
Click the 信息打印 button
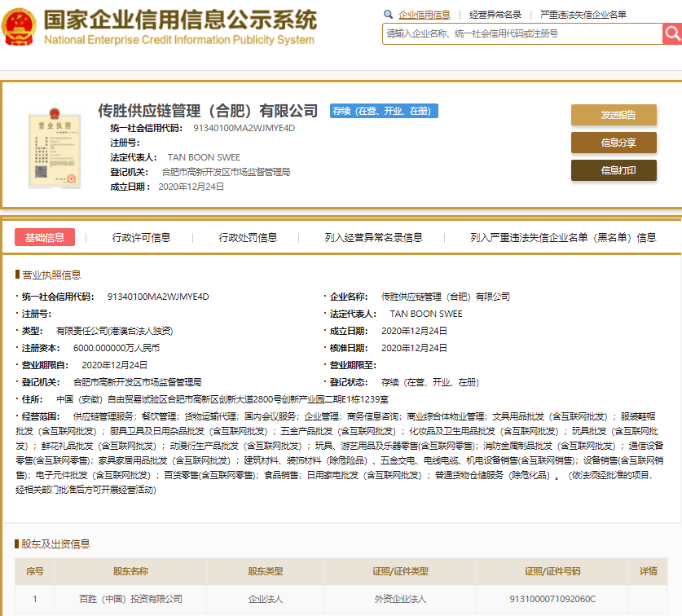click(614, 170)
